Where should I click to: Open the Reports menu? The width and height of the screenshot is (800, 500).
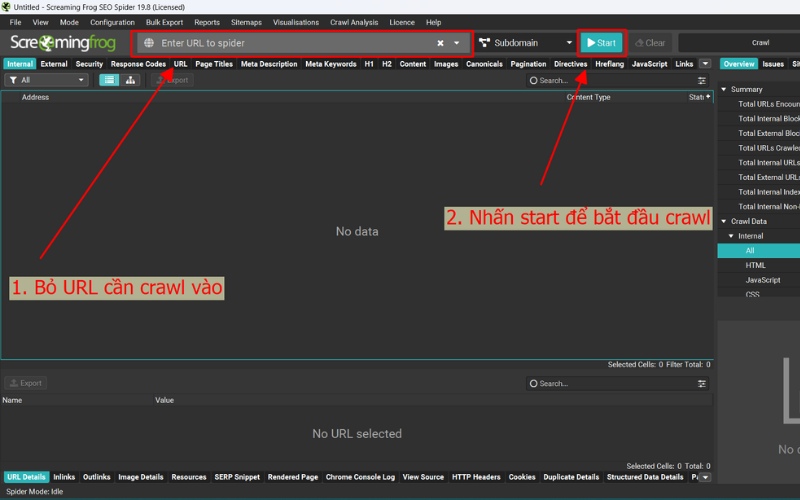[x=207, y=22]
